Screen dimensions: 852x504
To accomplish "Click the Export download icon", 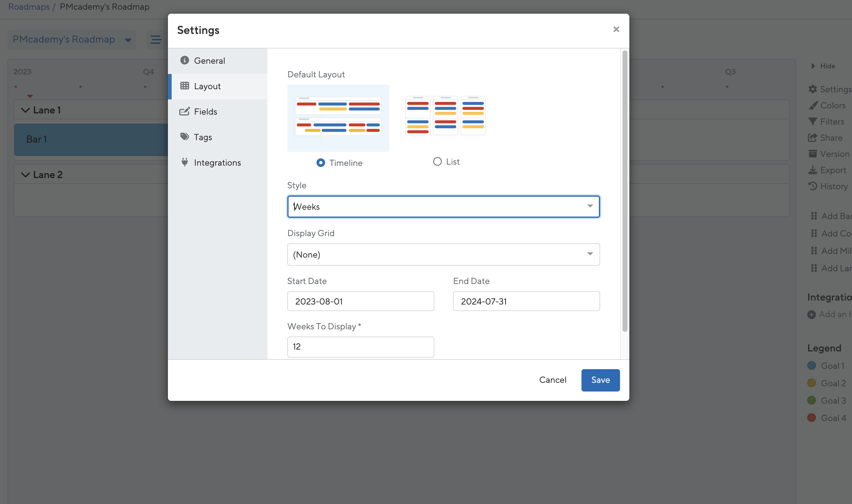I will [x=813, y=170].
